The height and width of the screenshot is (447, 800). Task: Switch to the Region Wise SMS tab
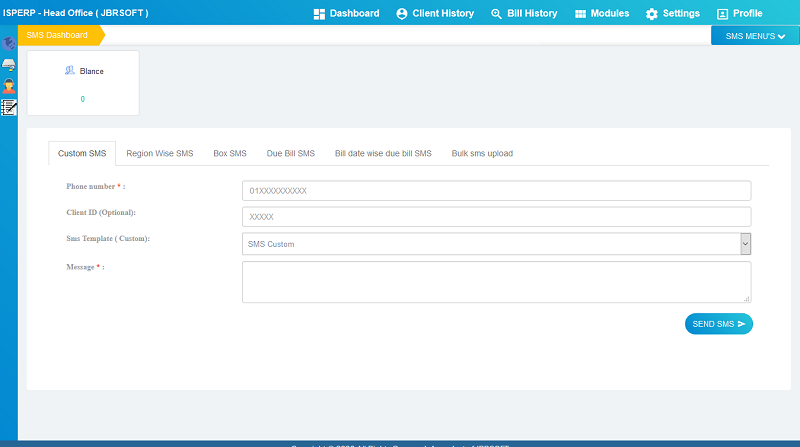160,153
